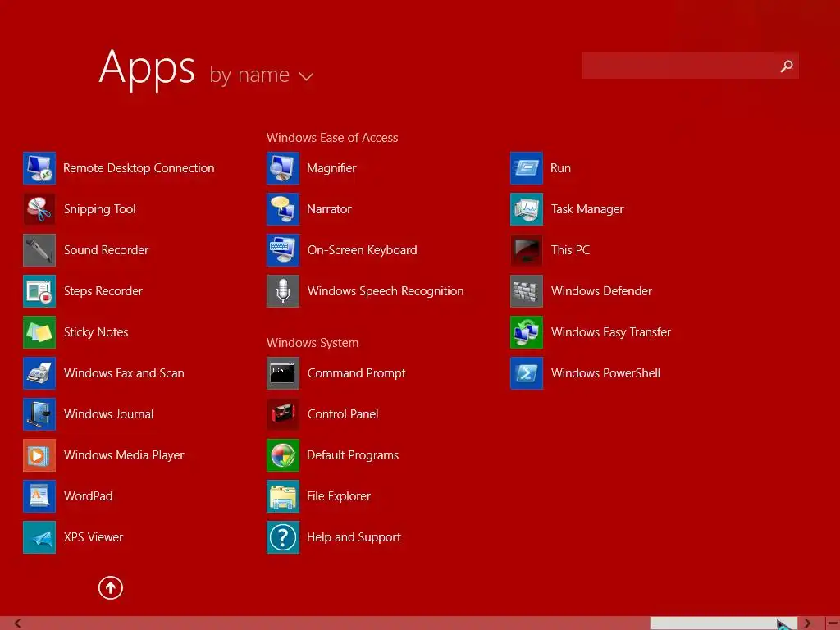Open the WordPad icon
Screen dimensions: 840x630
click(39, 496)
